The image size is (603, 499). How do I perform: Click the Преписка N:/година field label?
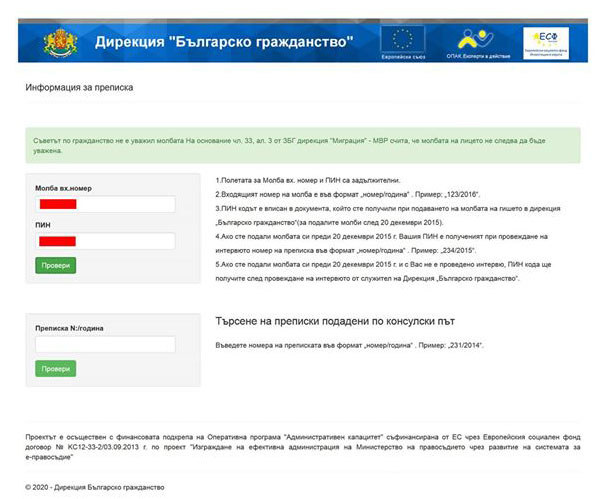[x=68, y=327]
